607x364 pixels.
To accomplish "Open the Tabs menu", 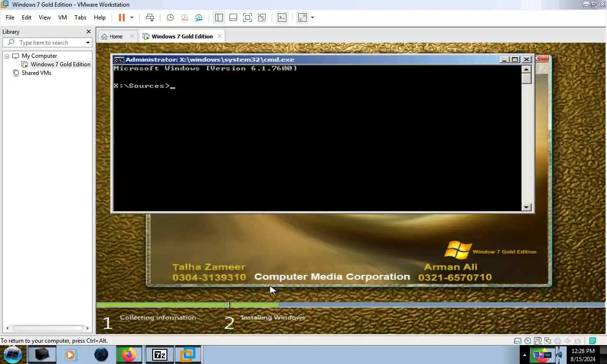I will pyautogui.click(x=81, y=18).
